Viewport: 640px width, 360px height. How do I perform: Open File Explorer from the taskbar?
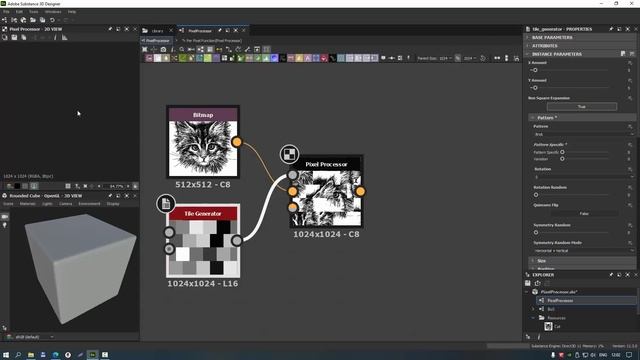(31, 355)
